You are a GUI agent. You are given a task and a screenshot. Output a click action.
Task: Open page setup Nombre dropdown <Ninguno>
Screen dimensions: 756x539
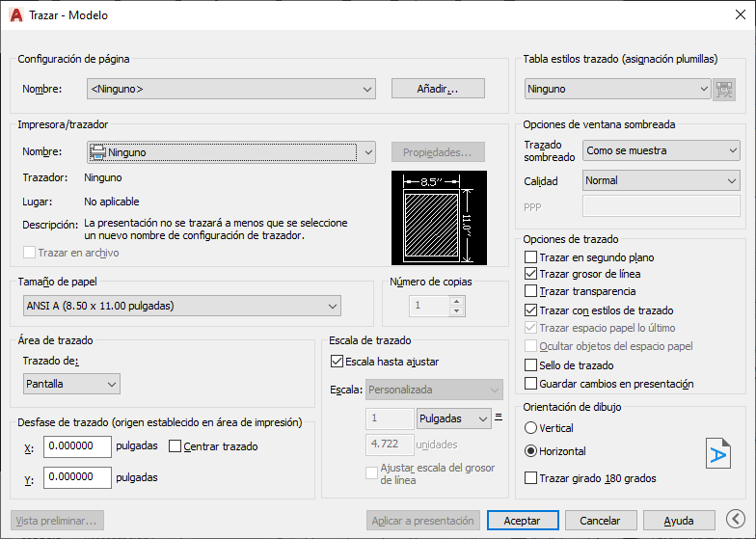[231, 89]
